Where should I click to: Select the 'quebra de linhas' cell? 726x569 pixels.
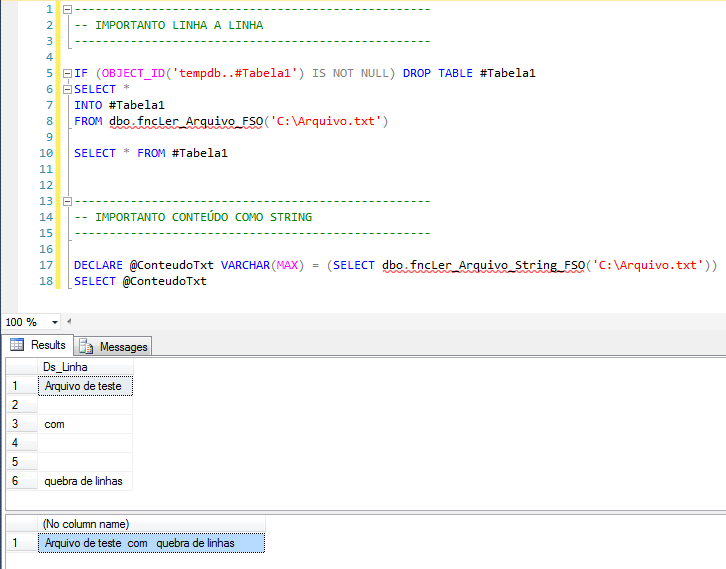click(85, 481)
